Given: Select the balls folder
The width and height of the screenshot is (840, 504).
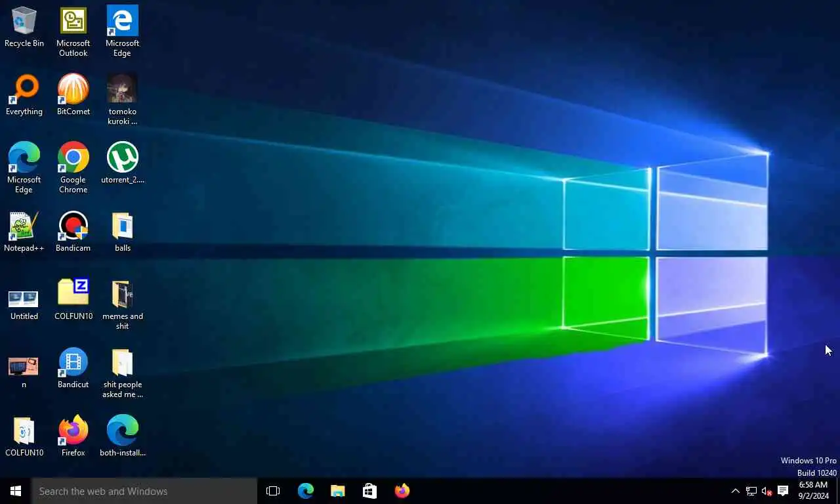Looking at the screenshot, I should 122,232.
